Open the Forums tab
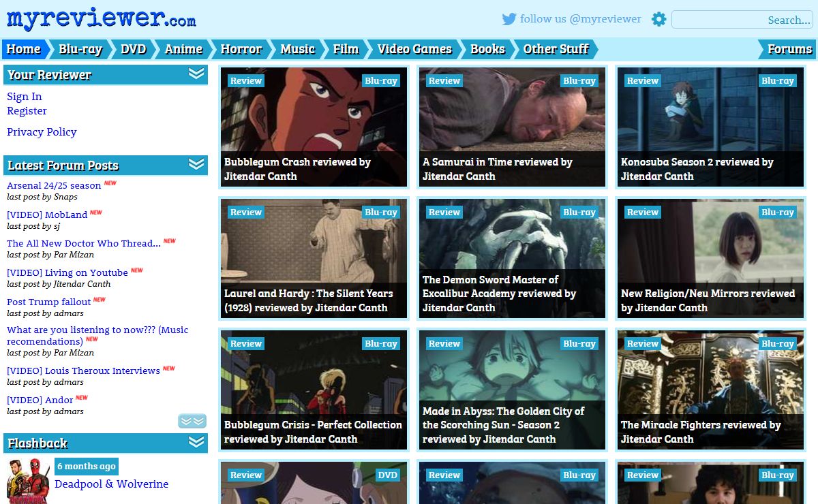Viewport: 818px width, 504px height. [789, 49]
